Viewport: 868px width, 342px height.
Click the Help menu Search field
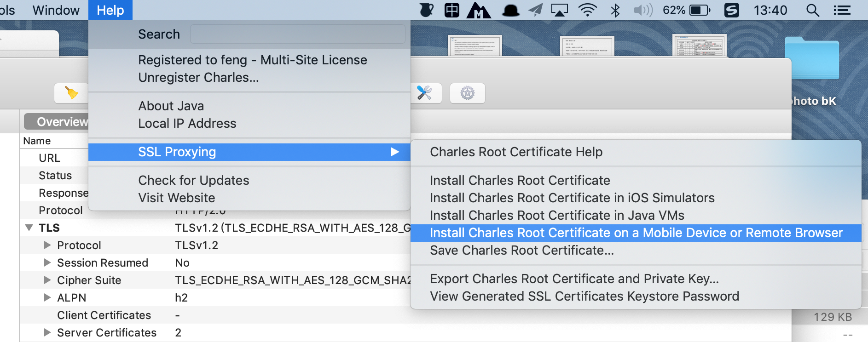click(x=297, y=34)
